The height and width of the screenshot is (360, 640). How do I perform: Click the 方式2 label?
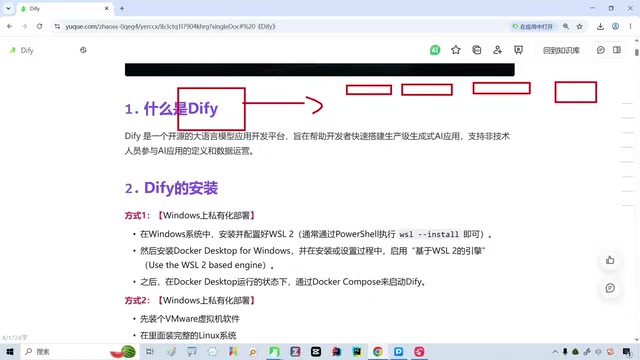click(x=138, y=300)
